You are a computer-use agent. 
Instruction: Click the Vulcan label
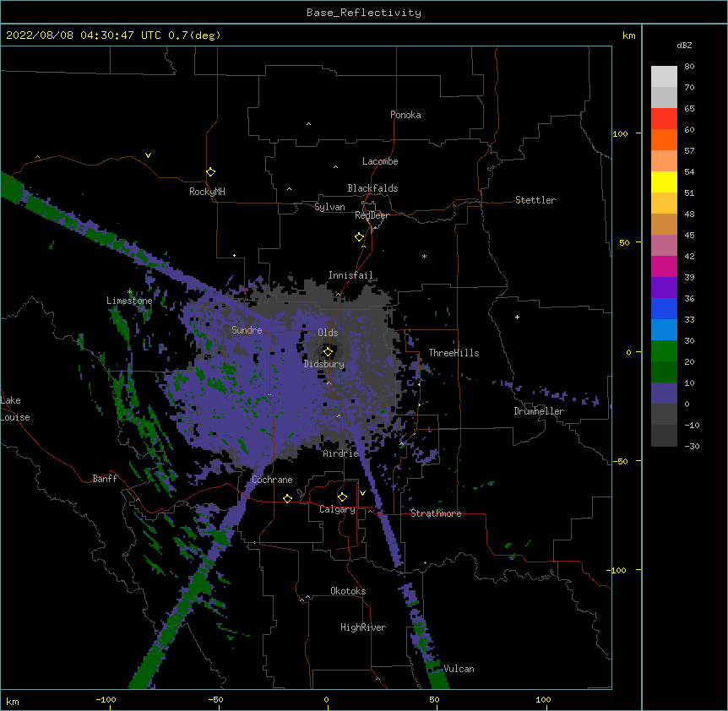(459, 669)
